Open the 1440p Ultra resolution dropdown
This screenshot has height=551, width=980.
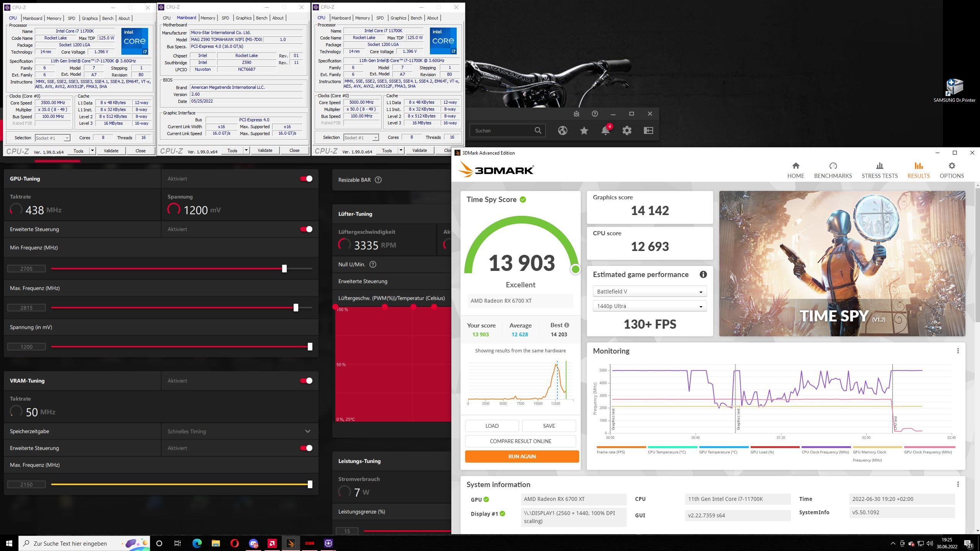coord(649,306)
